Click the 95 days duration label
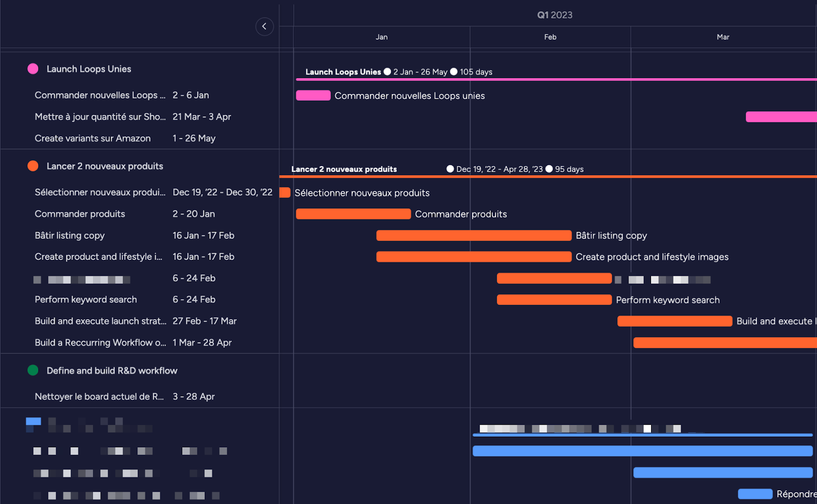The image size is (817, 504). pos(569,169)
